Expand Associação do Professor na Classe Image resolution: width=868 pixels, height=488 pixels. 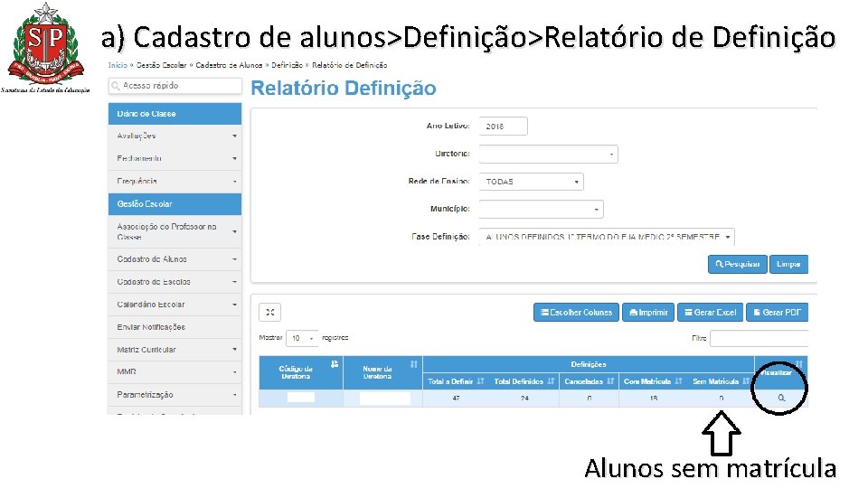click(175, 231)
